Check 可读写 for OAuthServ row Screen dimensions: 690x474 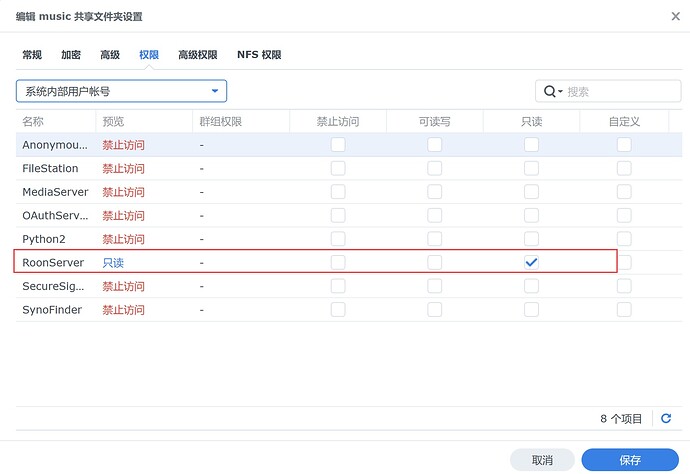pos(434,216)
